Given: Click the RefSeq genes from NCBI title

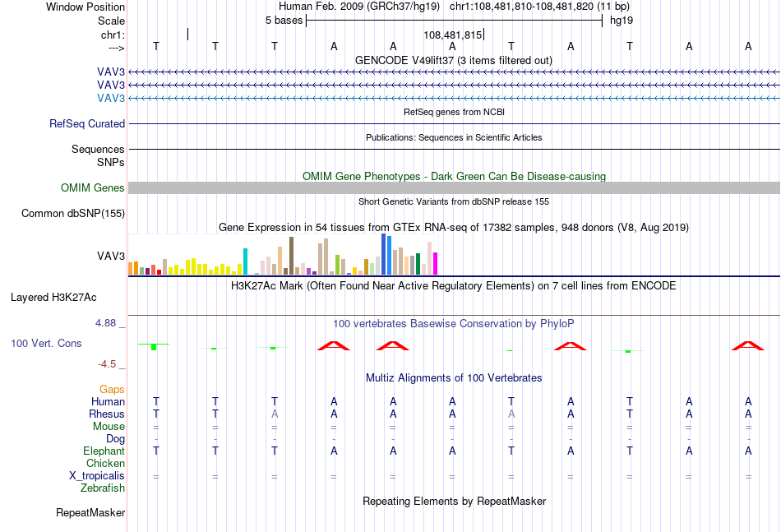Looking at the screenshot, I should point(454,112).
